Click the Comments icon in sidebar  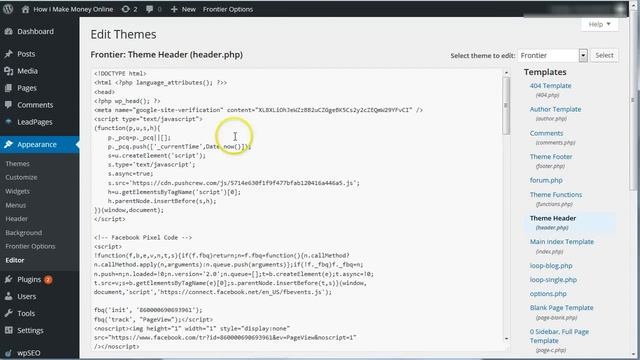9,105
